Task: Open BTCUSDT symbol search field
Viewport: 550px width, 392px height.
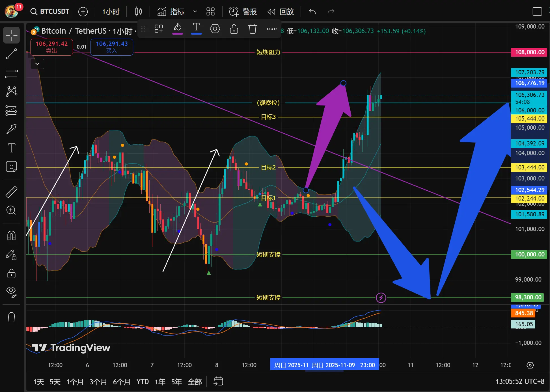Action: pyautogui.click(x=50, y=12)
